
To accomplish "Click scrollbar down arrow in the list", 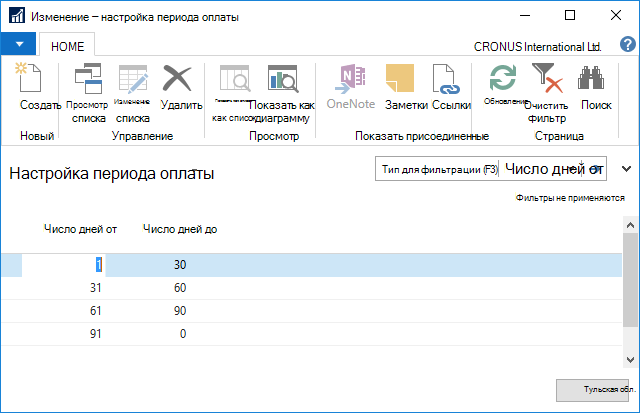I will [630, 360].
